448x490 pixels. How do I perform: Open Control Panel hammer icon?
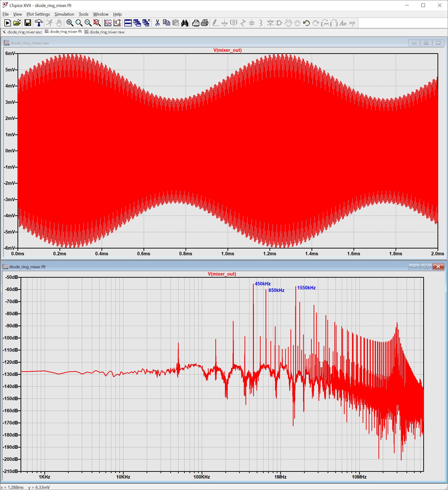tap(38, 23)
